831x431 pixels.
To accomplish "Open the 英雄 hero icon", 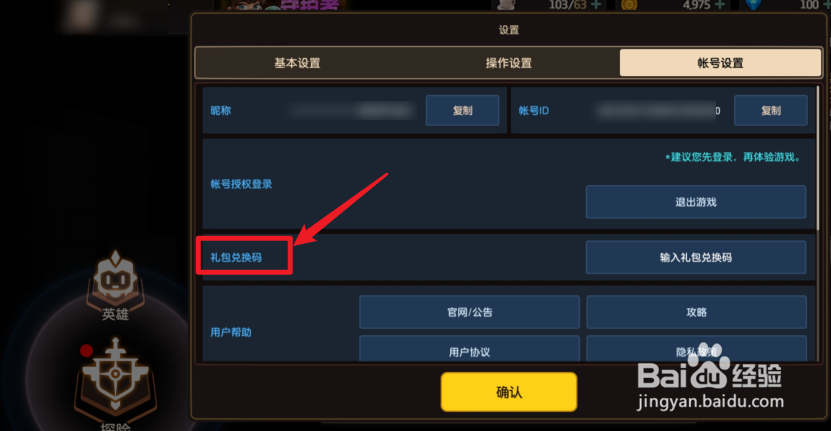I will pyautogui.click(x=116, y=285).
